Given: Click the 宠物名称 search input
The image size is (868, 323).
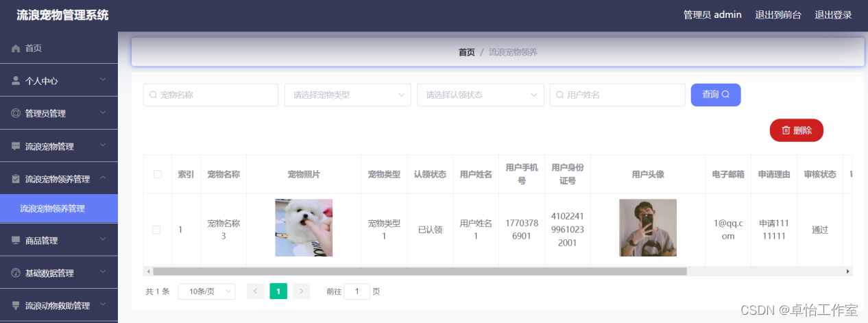Looking at the screenshot, I should pyautogui.click(x=210, y=95).
